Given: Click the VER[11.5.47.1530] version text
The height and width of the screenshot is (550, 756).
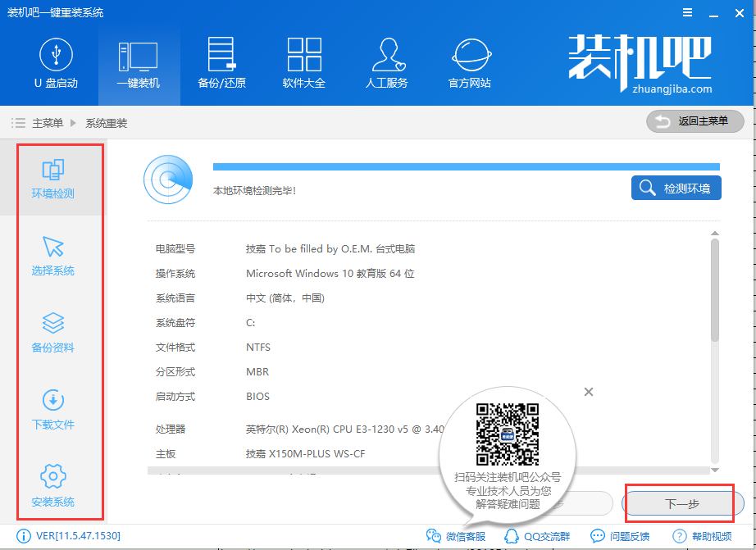Looking at the screenshot, I should click(x=78, y=535).
